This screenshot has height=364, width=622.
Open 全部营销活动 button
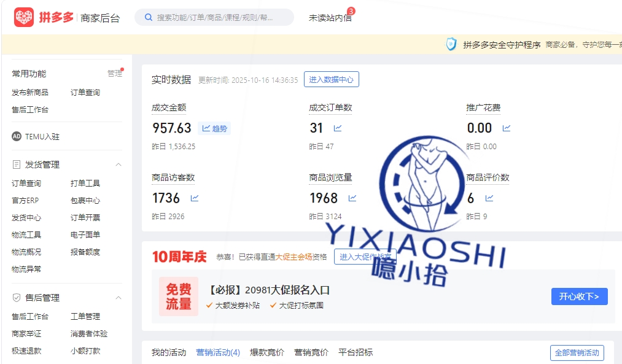pyautogui.click(x=577, y=353)
